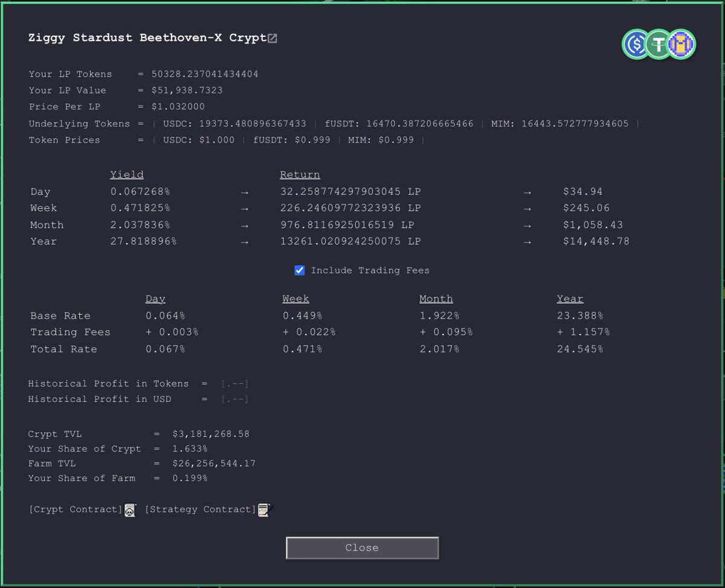Click the Ziggy Stardust Beethoven-X Crypt title
The image size is (725, 588).
click(x=145, y=37)
